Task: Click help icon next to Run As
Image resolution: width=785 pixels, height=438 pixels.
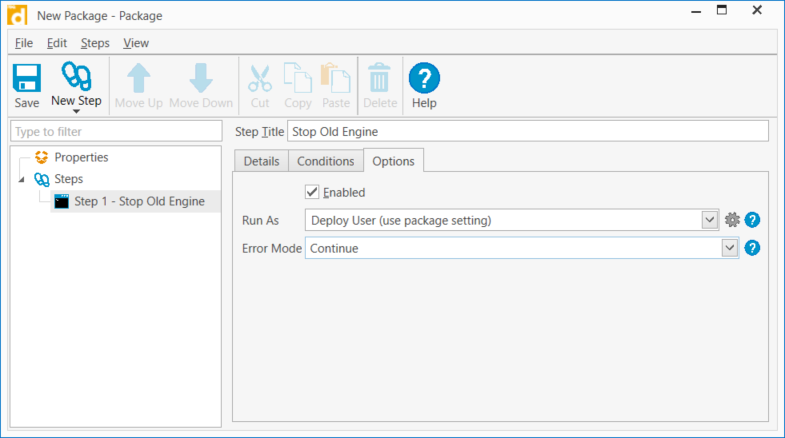Action: [753, 220]
